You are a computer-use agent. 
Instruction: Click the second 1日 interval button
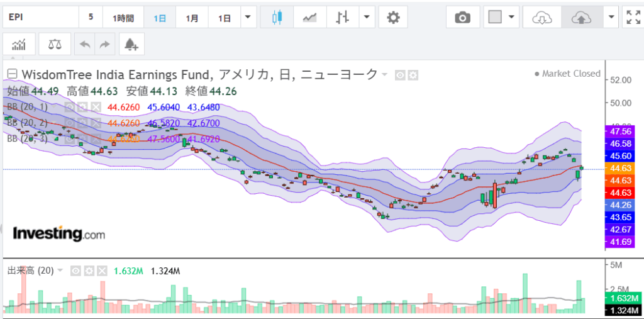tap(225, 17)
